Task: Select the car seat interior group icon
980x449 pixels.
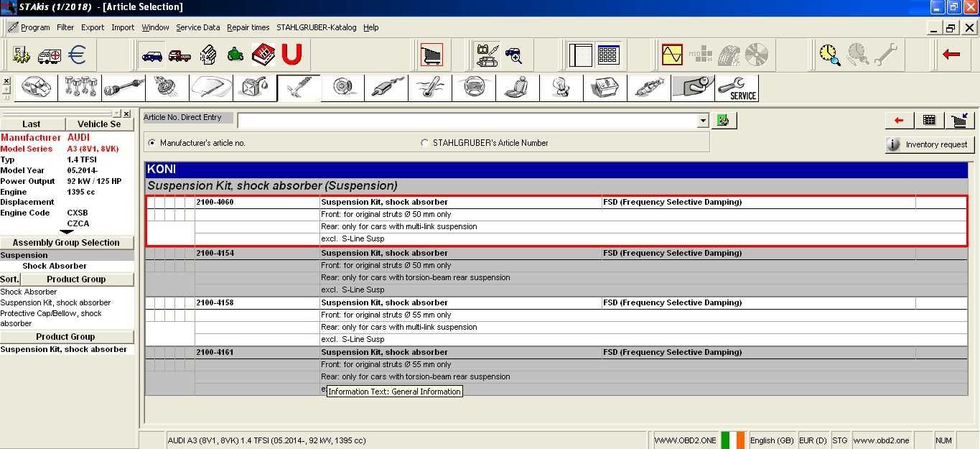Action: pyautogui.click(x=518, y=88)
